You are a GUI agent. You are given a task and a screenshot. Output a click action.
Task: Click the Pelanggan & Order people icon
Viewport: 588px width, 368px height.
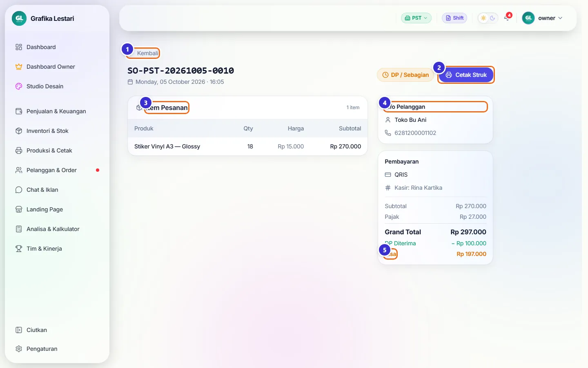19,170
